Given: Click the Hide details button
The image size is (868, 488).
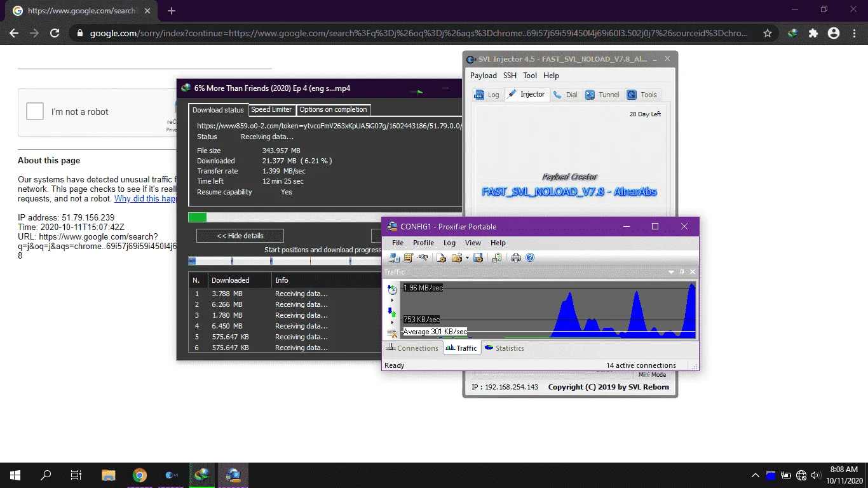Looking at the screenshot, I should tap(240, 236).
